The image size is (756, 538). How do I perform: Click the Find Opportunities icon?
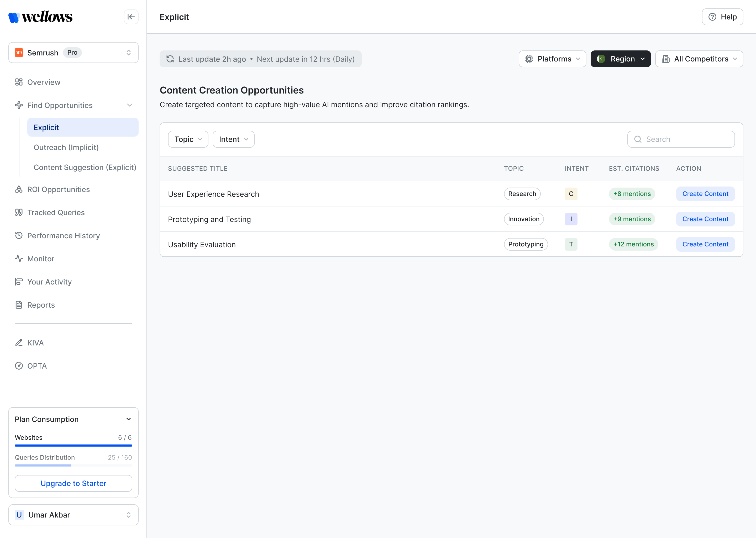[19, 105]
